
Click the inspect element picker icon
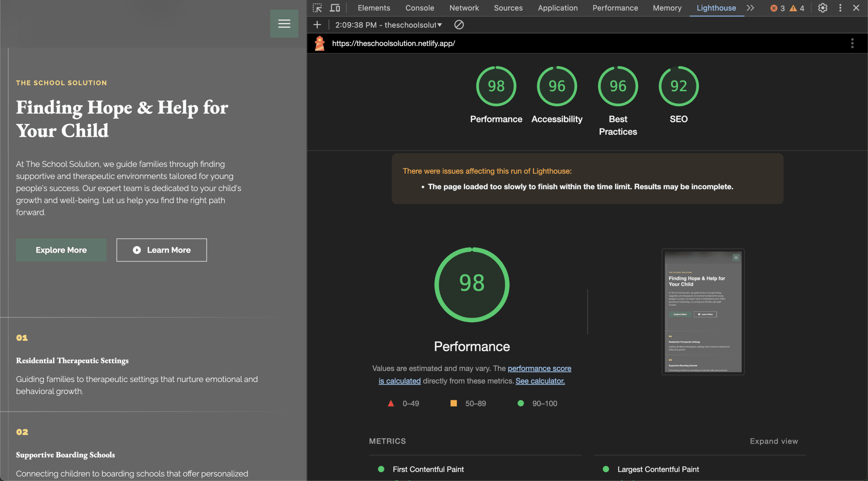coord(317,8)
